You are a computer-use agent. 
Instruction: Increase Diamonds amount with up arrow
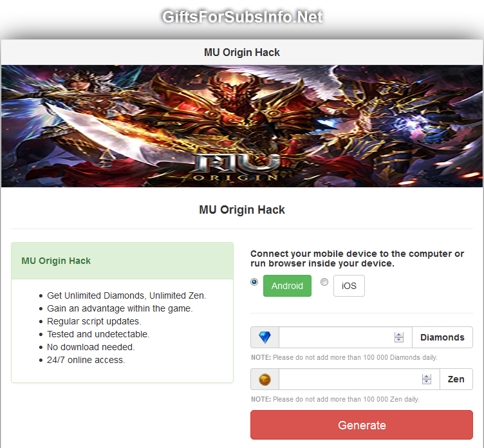click(399, 335)
